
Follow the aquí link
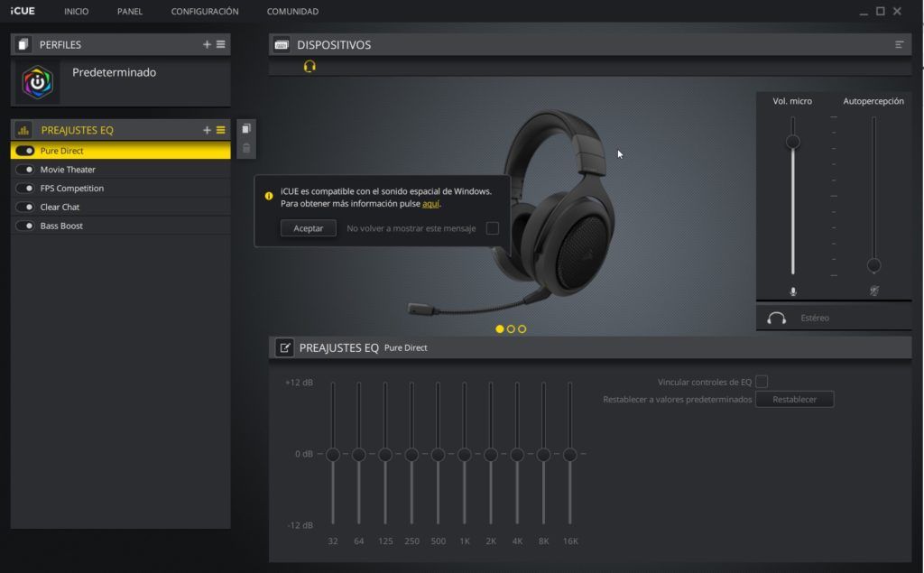(x=430, y=203)
